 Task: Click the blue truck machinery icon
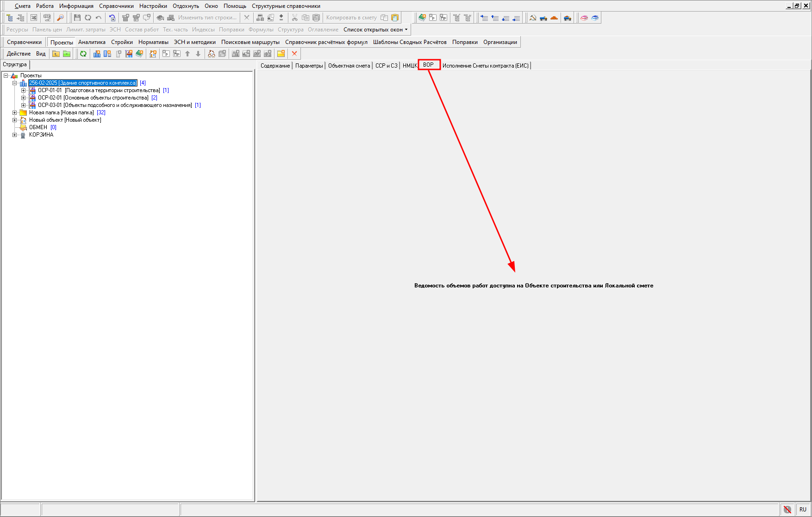pos(543,18)
